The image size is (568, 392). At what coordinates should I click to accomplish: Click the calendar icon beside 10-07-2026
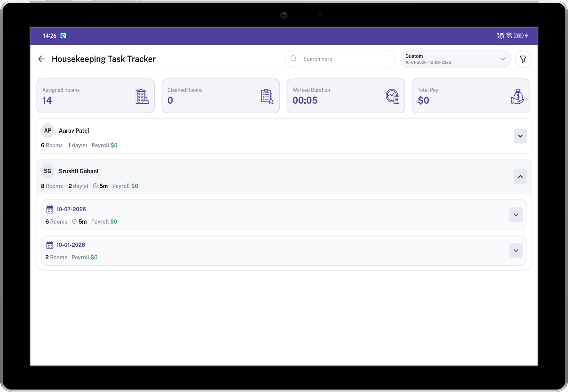[50, 209]
